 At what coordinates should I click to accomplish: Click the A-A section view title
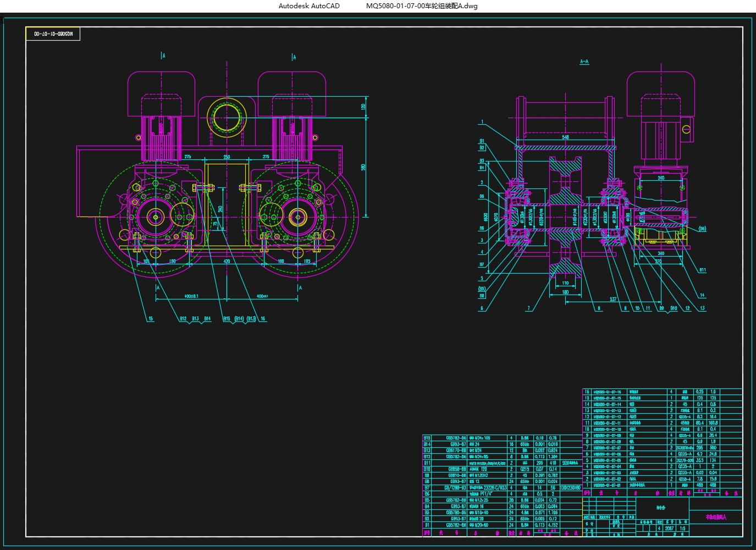click(584, 62)
